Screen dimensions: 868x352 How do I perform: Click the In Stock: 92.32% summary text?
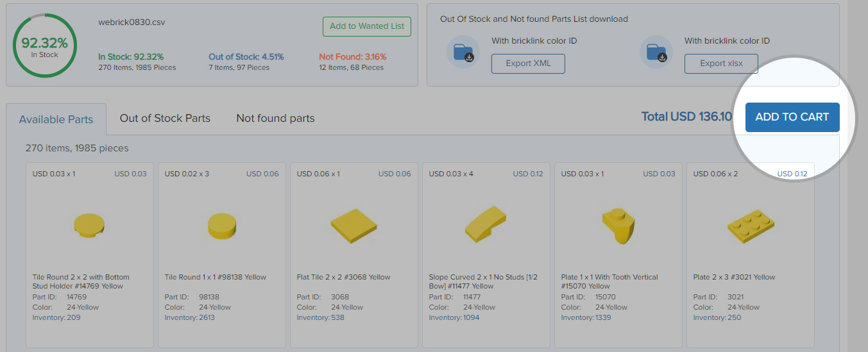coord(131,57)
